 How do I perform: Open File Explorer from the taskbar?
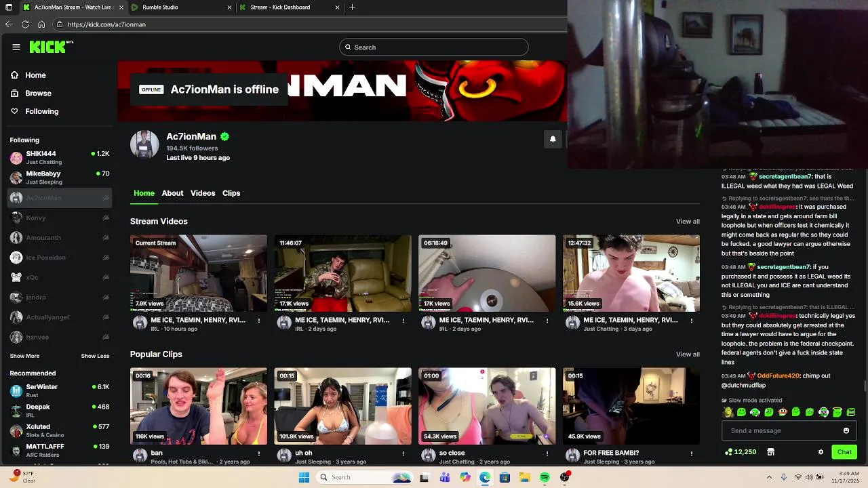point(525,478)
